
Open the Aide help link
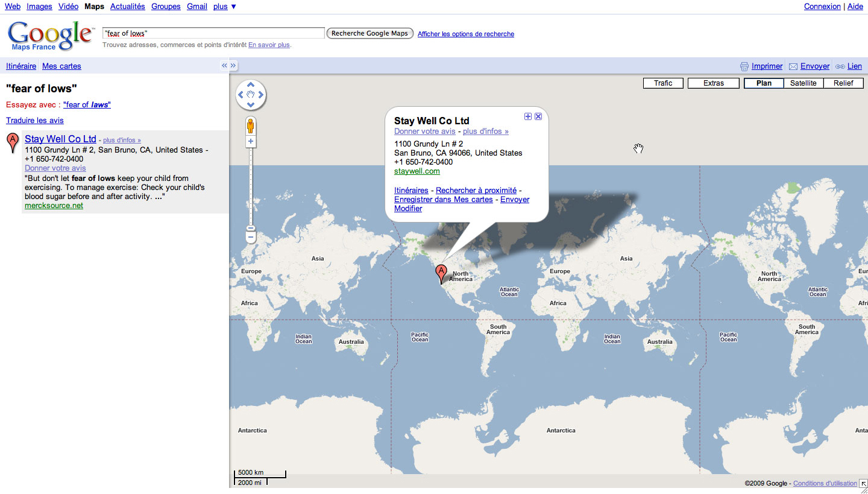pyautogui.click(x=855, y=7)
